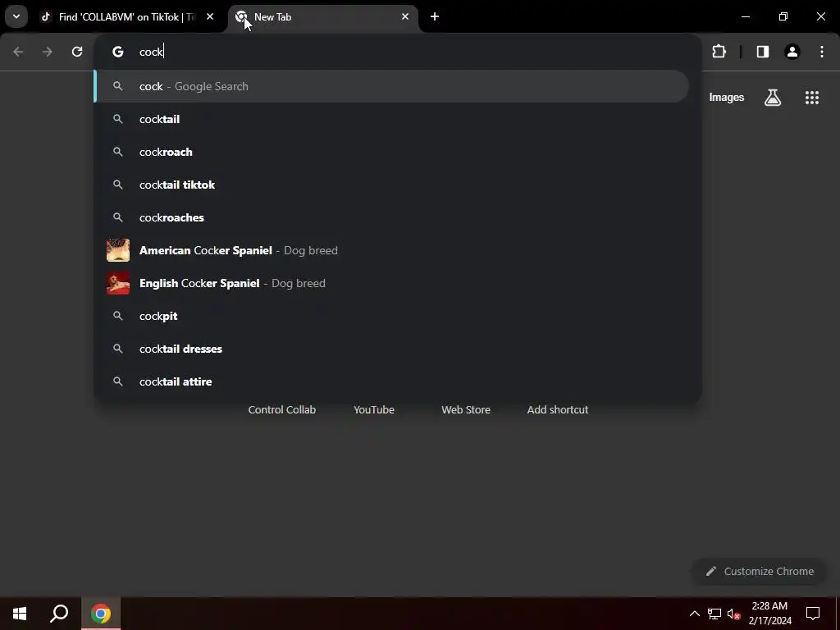The width and height of the screenshot is (840, 630).
Task: Open a new tab with plus button
Action: click(x=435, y=16)
